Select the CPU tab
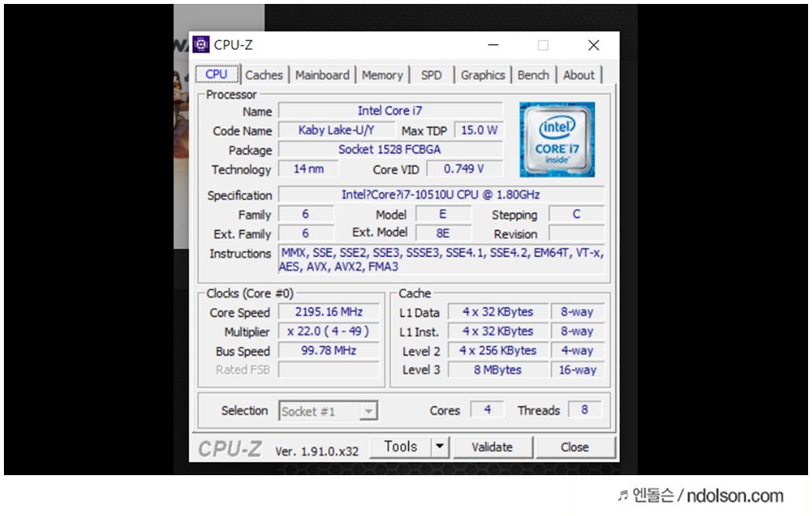Screen dimensions: 812x516 [x=217, y=74]
